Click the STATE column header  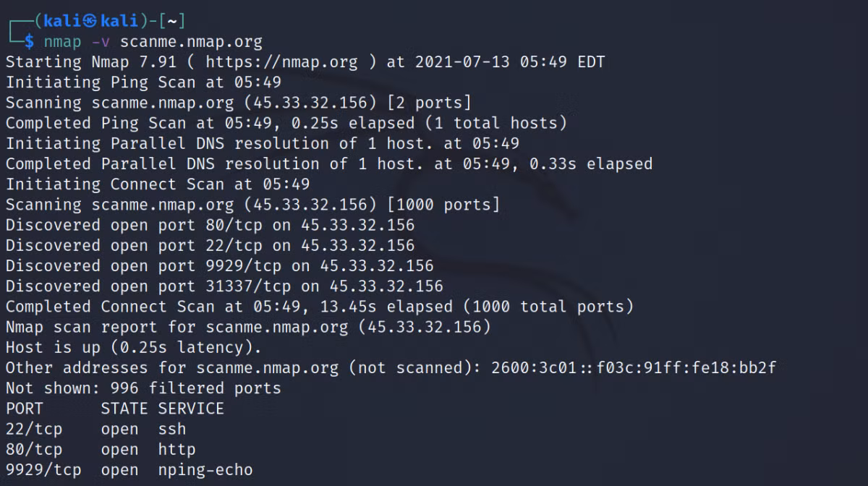(x=124, y=409)
